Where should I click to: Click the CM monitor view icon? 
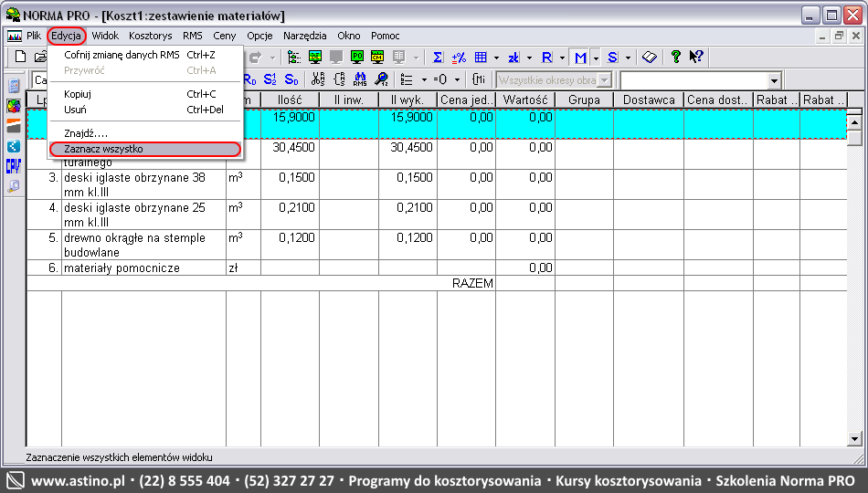(377, 57)
